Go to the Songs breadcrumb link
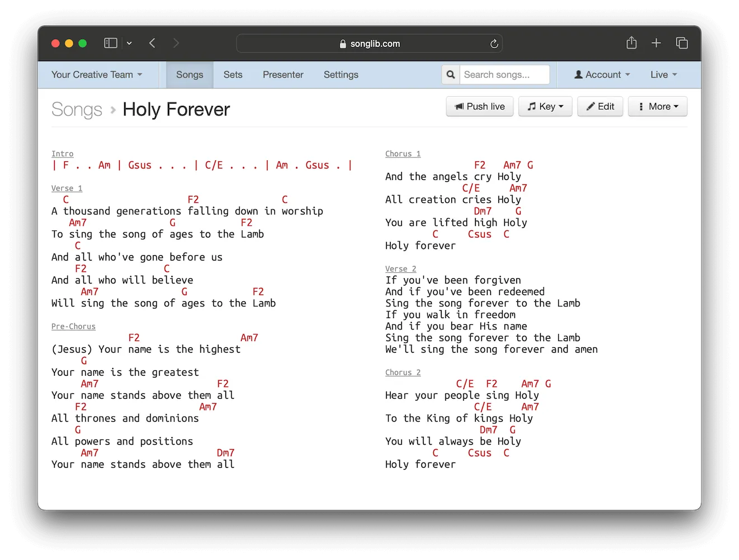 [77, 109]
